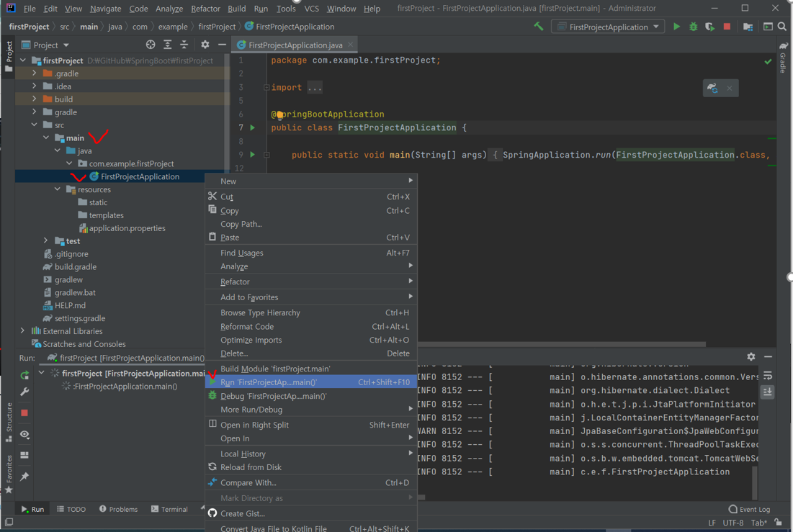Collapse the src folder
Viewport: 793px width, 532px height.
(35, 125)
